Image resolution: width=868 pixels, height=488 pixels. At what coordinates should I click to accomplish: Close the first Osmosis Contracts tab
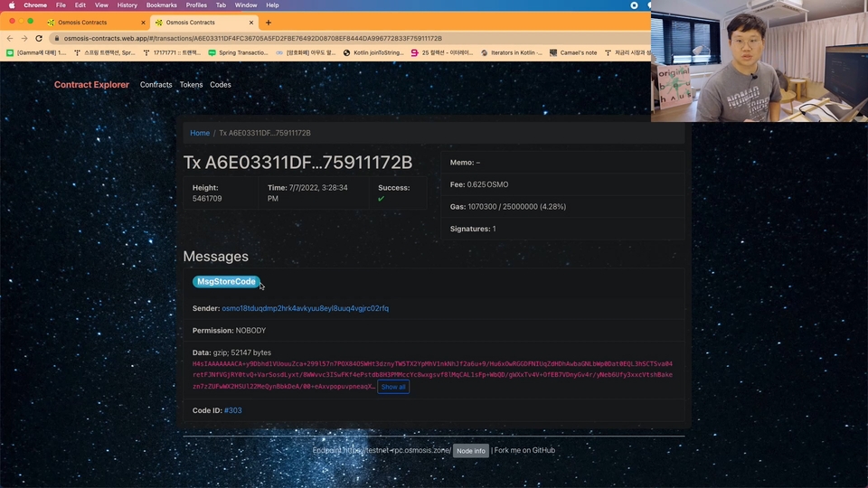pos(143,23)
